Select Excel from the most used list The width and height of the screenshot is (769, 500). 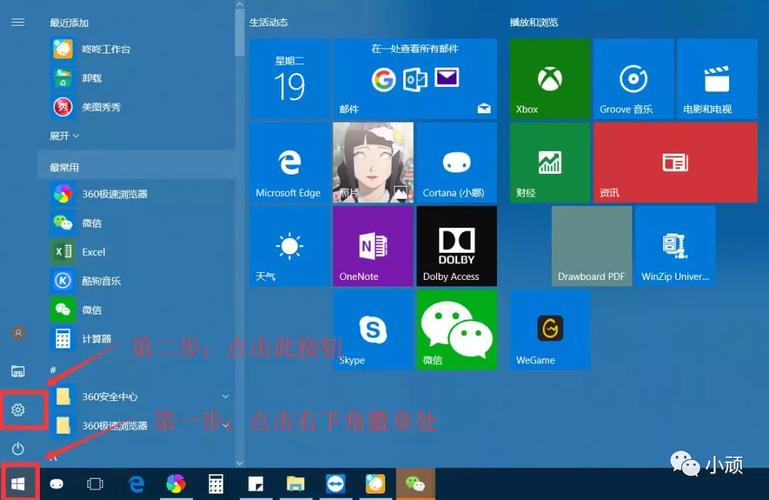coord(93,252)
